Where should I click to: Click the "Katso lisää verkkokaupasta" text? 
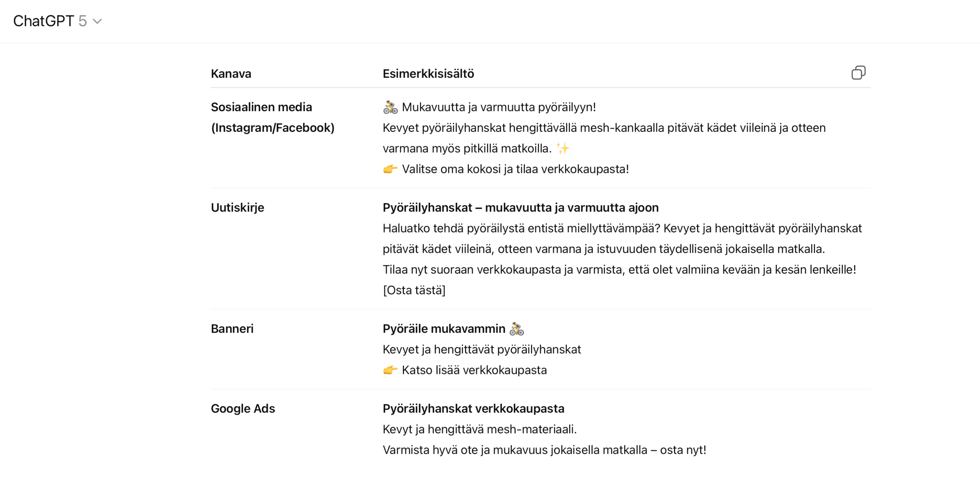tap(474, 370)
